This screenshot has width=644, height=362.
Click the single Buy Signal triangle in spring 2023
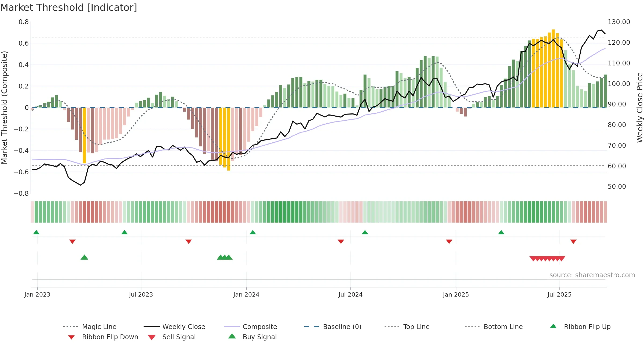[85, 257]
